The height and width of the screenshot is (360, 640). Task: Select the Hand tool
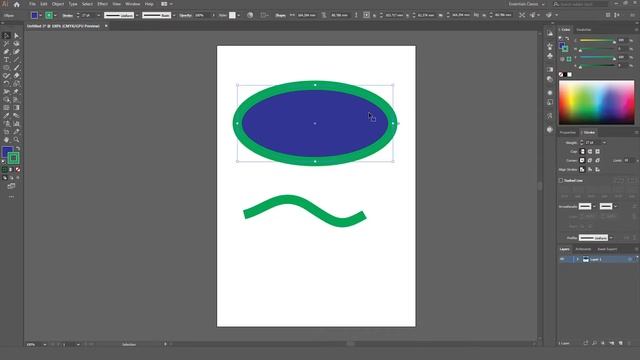pyautogui.click(x=6, y=140)
